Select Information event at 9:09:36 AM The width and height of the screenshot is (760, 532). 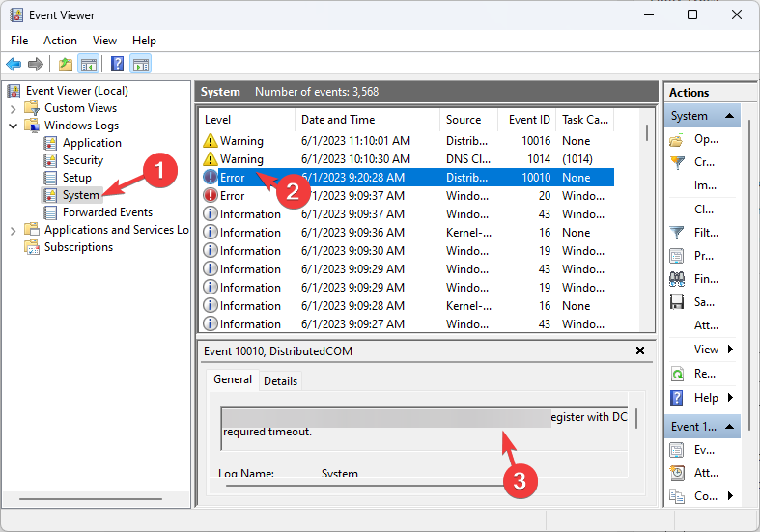[x=407, y=233]
